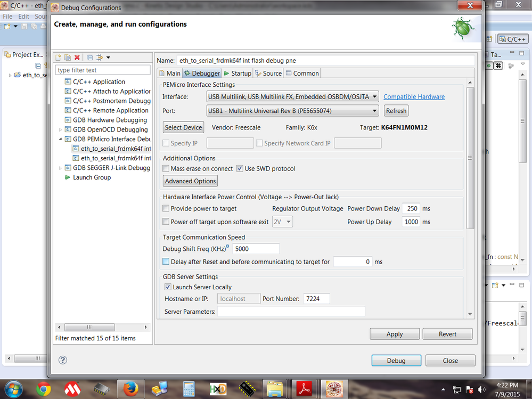Click the Debug Shift Freq field

256,249
